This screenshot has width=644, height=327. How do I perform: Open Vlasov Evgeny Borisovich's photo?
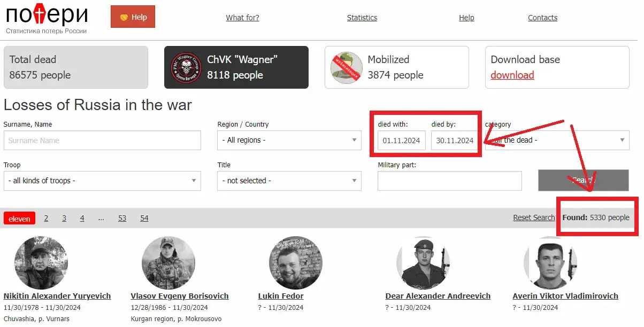(x=168, y=263)
